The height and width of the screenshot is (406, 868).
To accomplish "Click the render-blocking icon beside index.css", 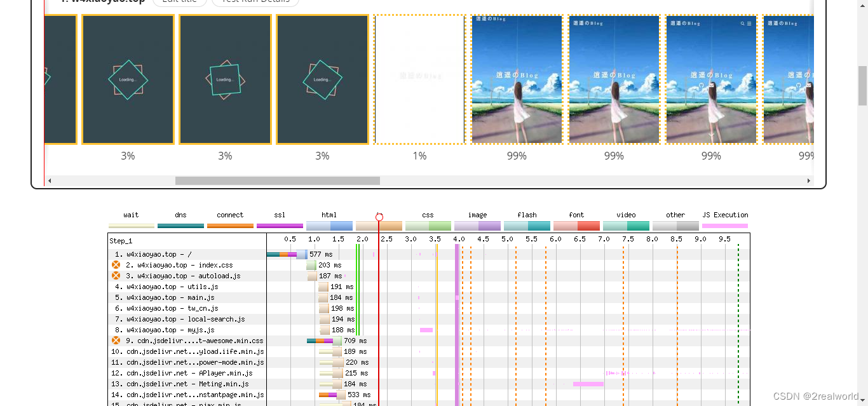I will tap(116, 265).
